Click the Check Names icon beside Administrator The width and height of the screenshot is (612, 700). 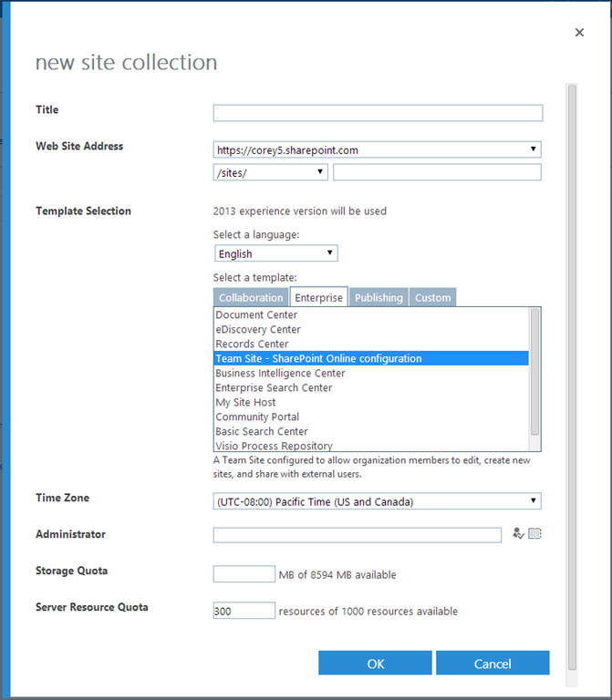tap(518, 533)
